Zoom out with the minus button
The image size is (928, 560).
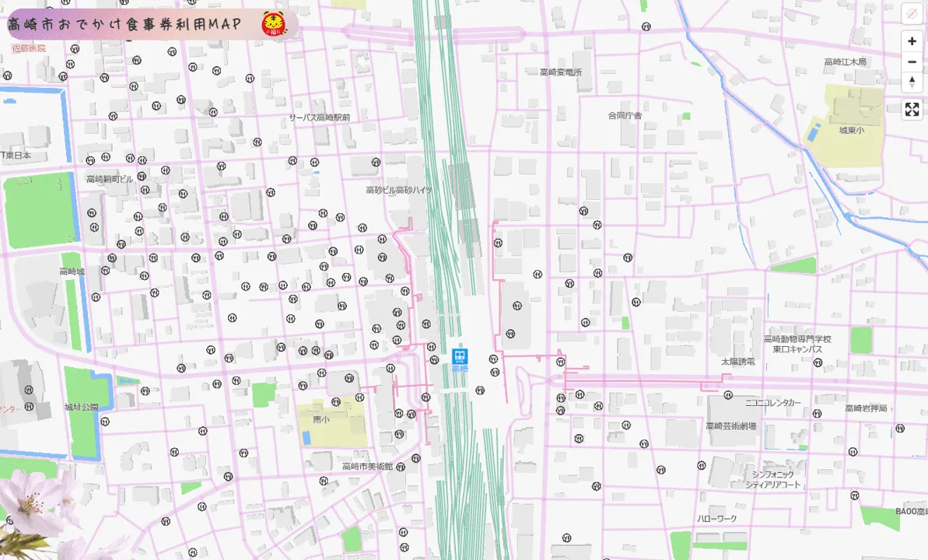point(912,61)
